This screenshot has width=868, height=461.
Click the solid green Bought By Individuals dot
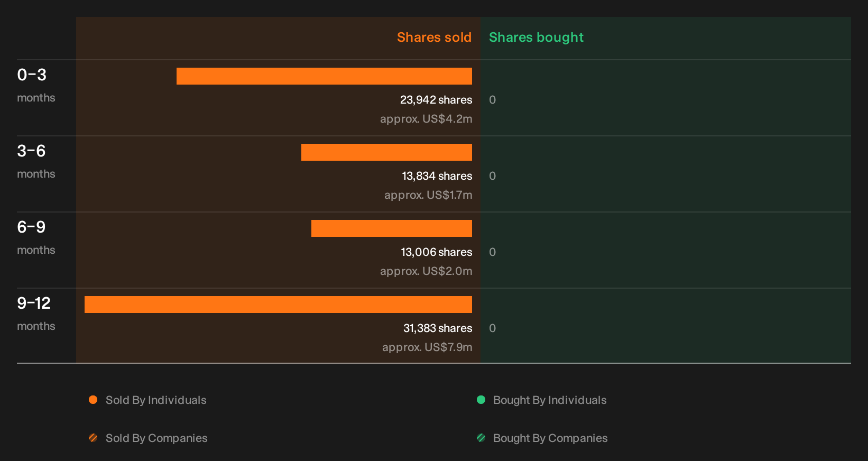click(x=481, y=400)
